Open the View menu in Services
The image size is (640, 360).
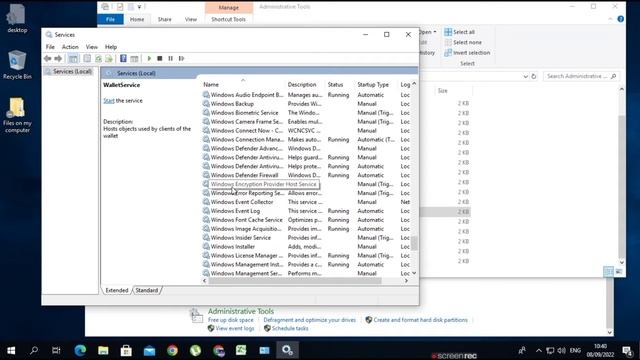pos(91,47)
